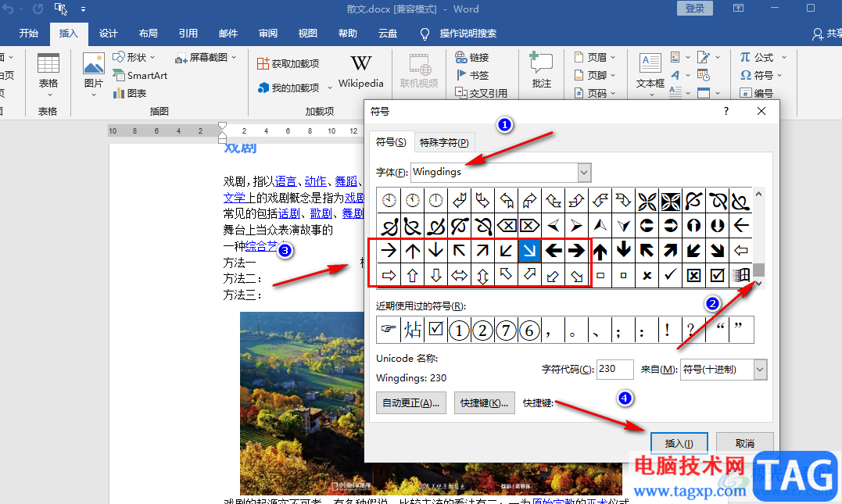Switch to the 开始 ribbon tab
This screenshot has height=504, width=842.
click(x=28, y=34)
